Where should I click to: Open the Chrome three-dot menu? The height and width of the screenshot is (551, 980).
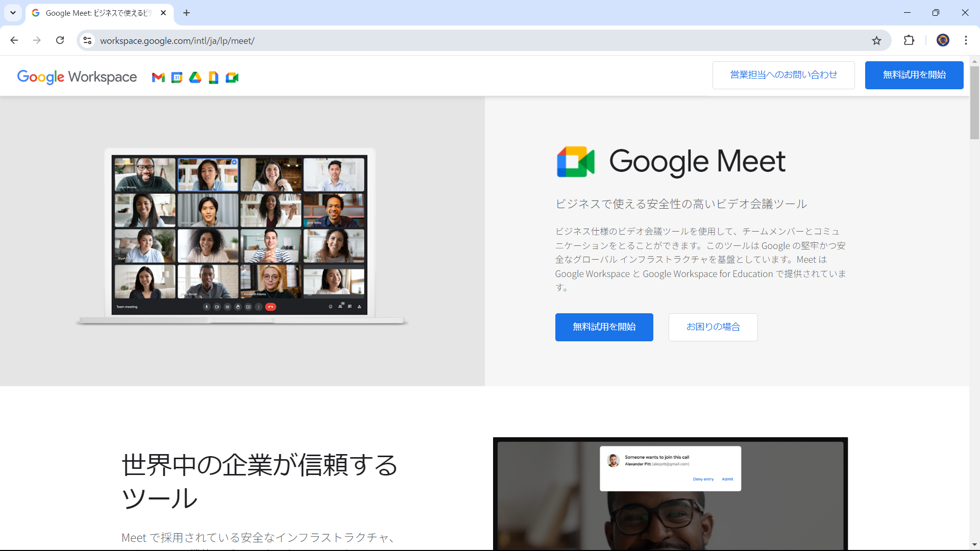pos(966,40)
